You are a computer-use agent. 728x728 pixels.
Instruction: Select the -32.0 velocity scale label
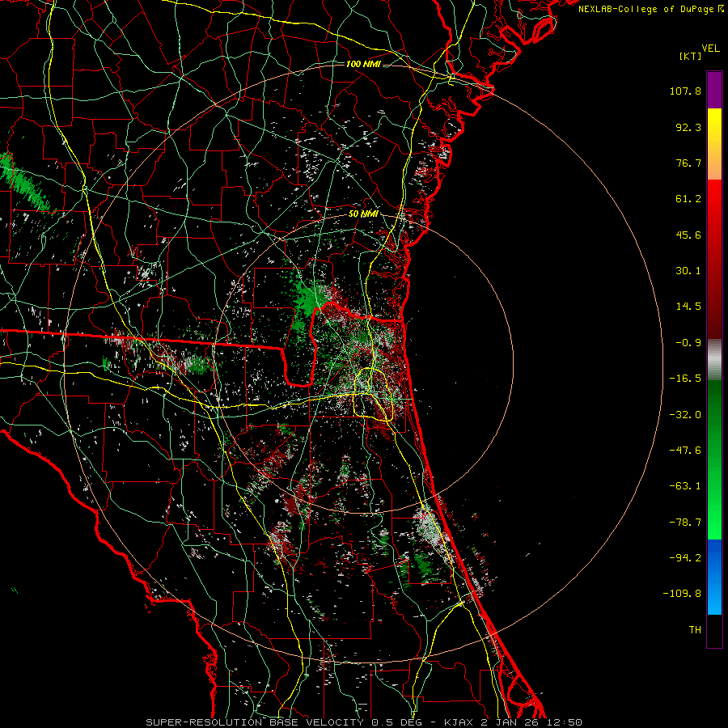point(685,415)
